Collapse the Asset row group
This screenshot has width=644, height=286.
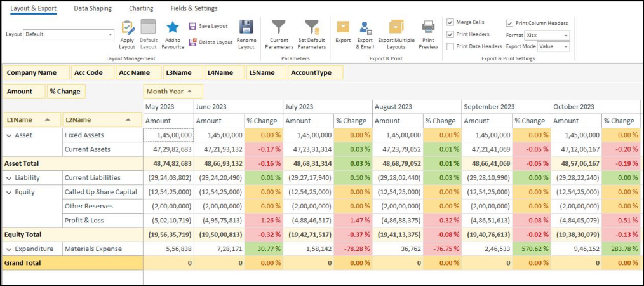tap(9, 135)
